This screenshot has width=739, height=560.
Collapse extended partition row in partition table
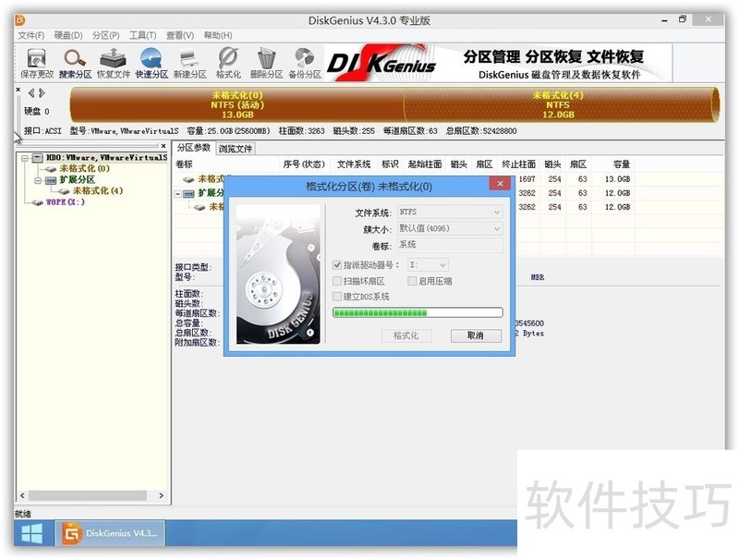point(177,194)
